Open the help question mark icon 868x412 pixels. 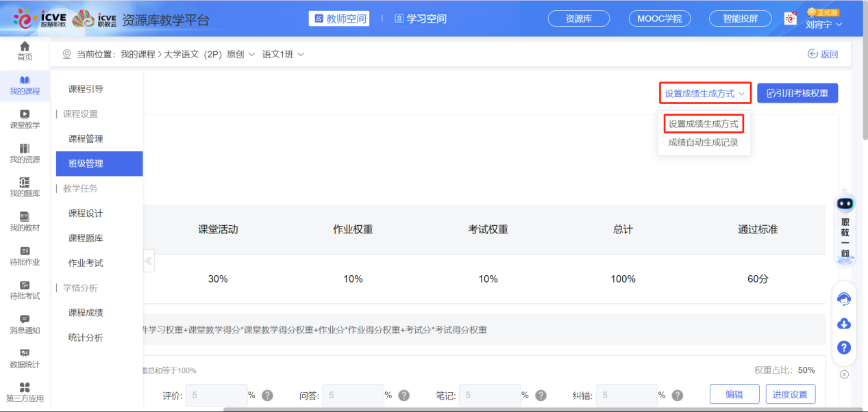click(843, 347)
